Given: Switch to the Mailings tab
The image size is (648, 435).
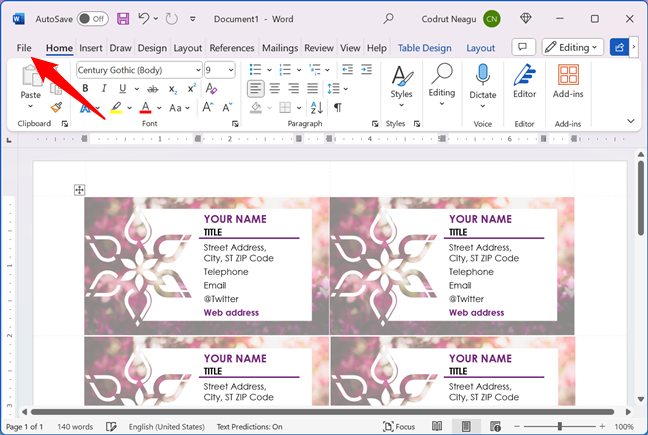Looking at the screenshot, I should coord(280,48).
